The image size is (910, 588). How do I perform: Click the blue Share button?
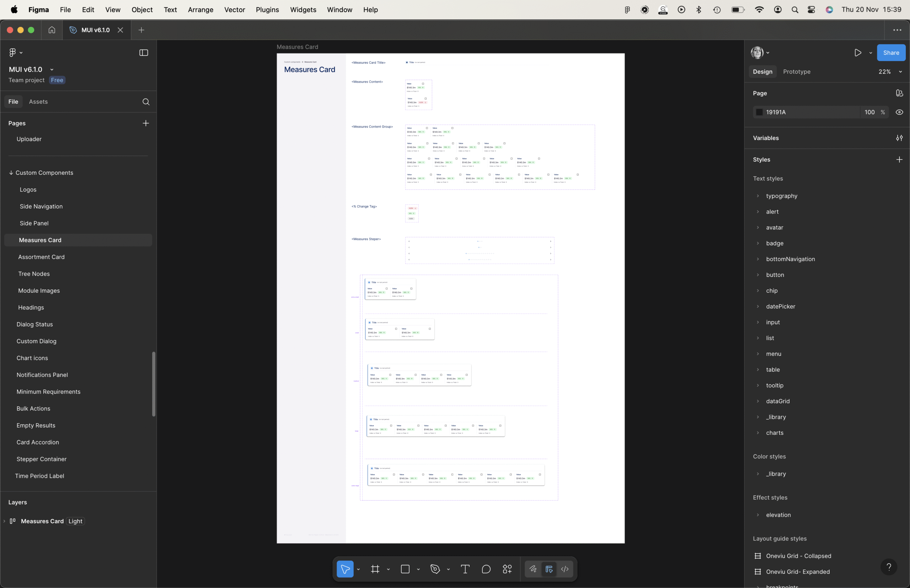(891, 53)
